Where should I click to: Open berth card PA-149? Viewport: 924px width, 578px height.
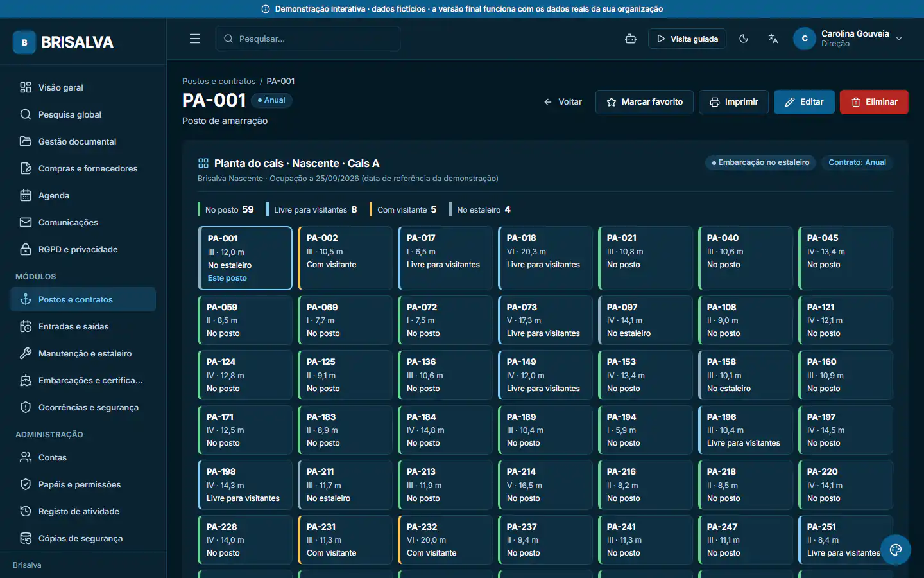545,375
